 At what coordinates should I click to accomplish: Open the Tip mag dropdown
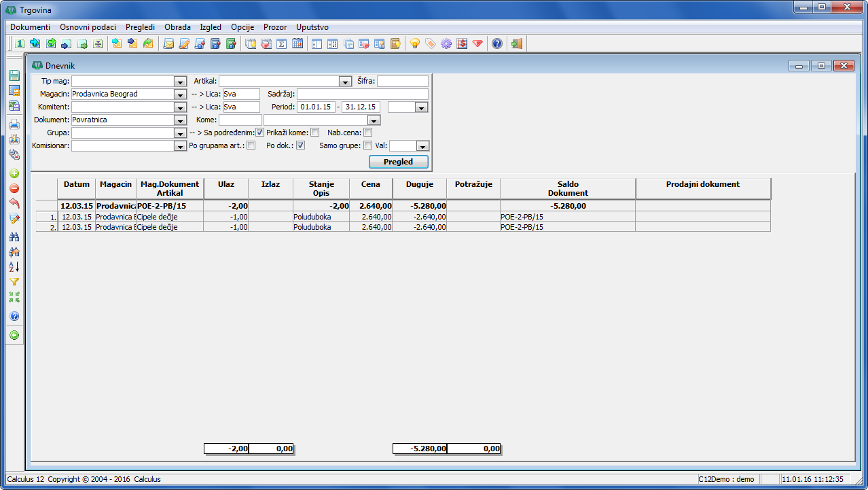(x=180, y=82)
